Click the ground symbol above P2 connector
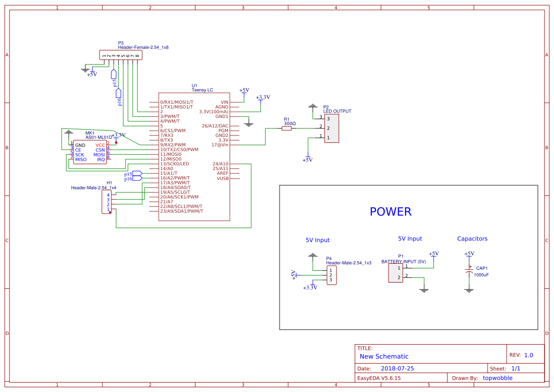This screenshot has width=554, height=392. pyautogui.click(x=312, y=105)
